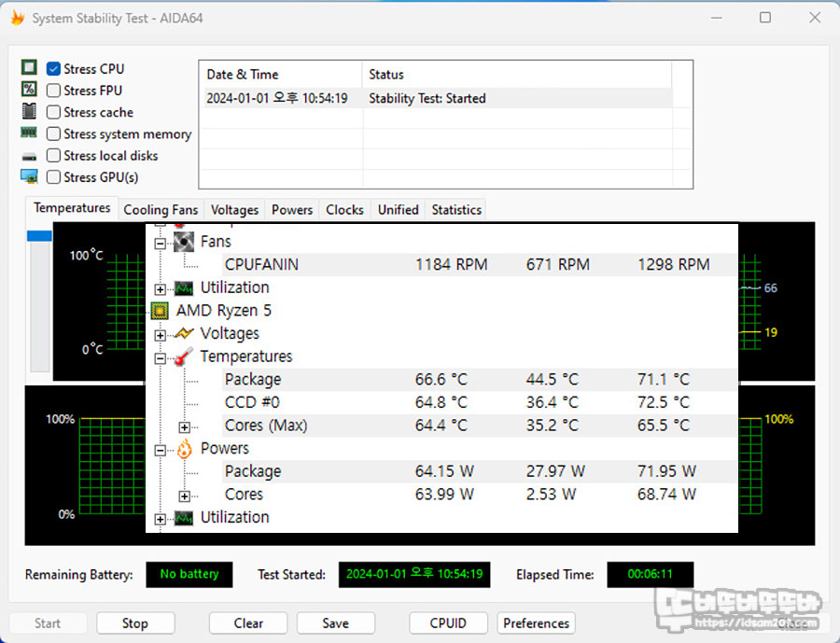Expand the Voltages tree node
This screenshot has height=643, width=840.
160,335
